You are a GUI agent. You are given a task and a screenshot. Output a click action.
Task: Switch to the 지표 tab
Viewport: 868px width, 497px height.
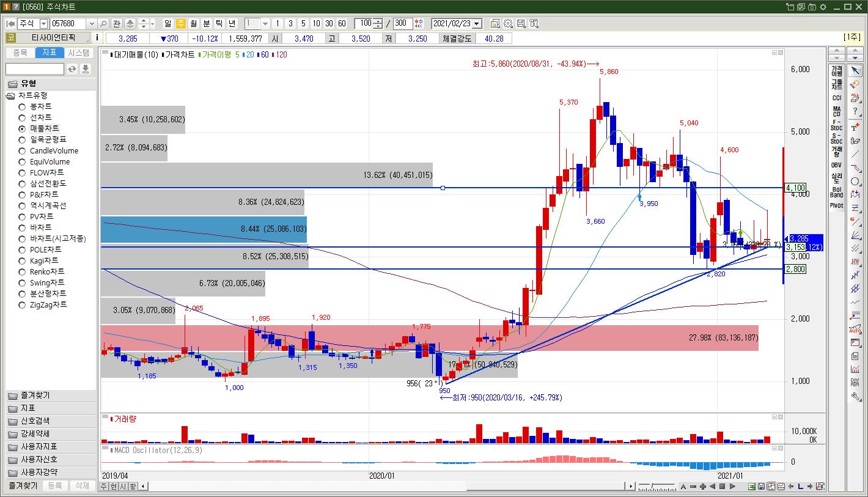50,53
